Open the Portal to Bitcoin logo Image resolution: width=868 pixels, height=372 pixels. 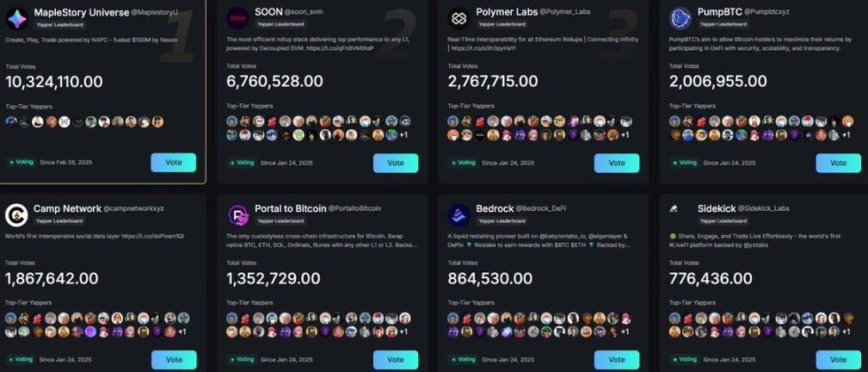238,215
